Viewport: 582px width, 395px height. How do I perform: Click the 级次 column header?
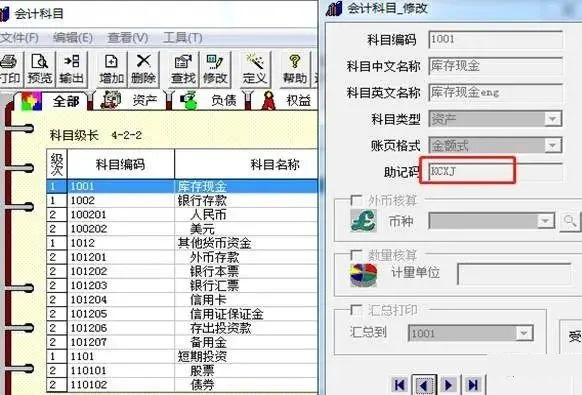(x=57, y=164)
